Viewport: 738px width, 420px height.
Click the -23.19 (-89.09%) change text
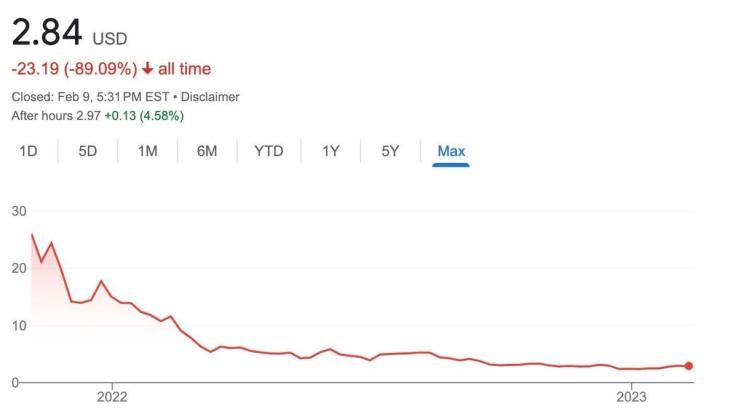point(74,69)
